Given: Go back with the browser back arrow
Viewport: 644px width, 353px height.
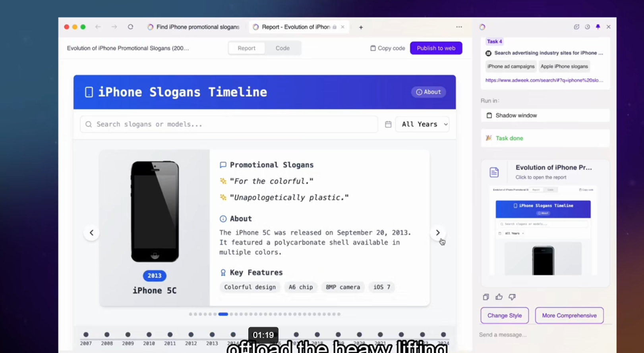Looking at the screenshot, I should point(98,27).
